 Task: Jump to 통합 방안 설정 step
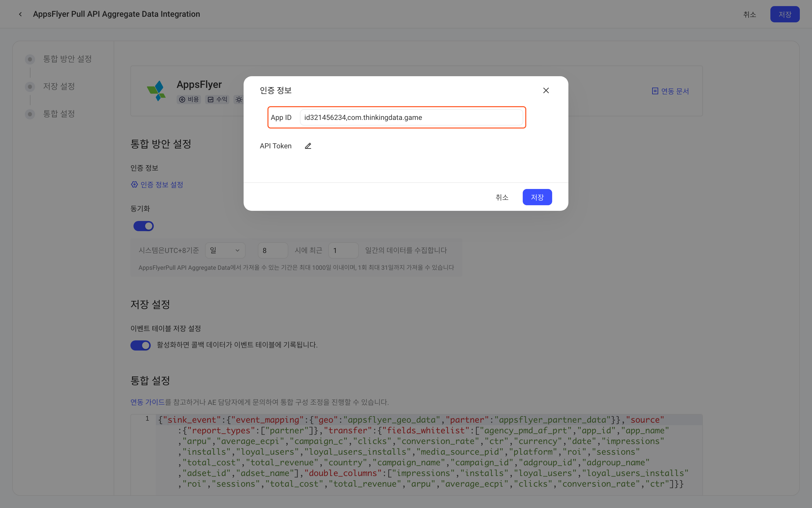pos(67,59)
